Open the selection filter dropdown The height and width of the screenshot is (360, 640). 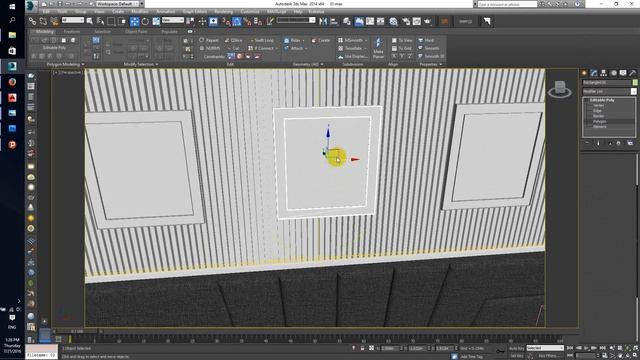[x=73, y=20]
